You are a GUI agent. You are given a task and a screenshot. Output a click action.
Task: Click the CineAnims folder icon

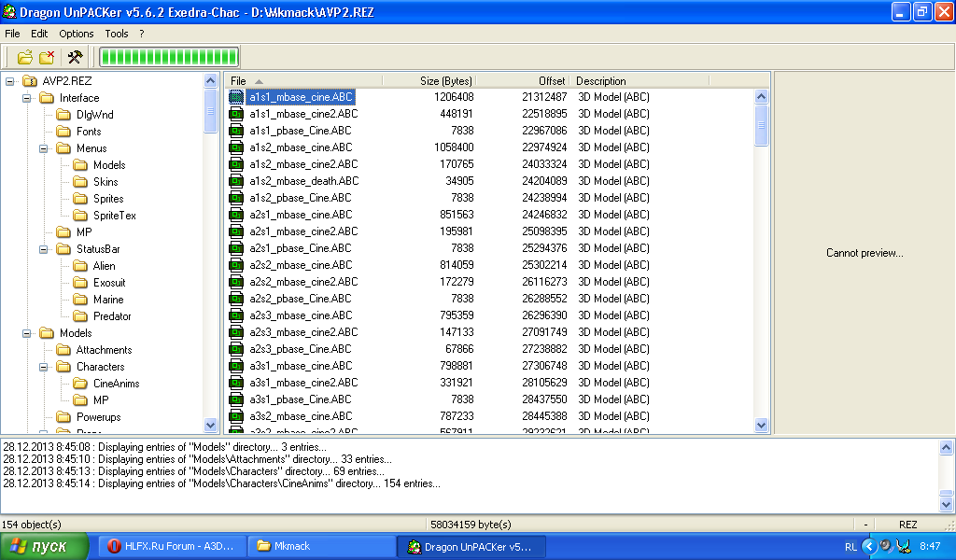pos(80,384)
